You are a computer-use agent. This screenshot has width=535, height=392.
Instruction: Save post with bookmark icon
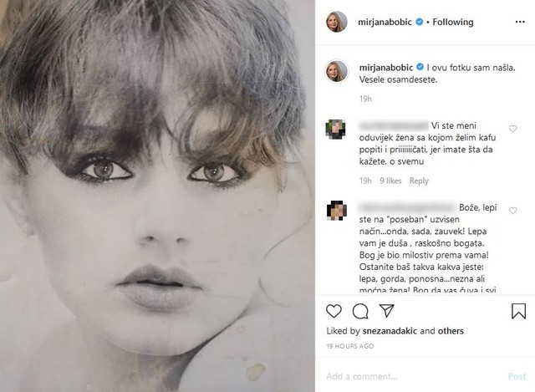[x=518, y=311]
